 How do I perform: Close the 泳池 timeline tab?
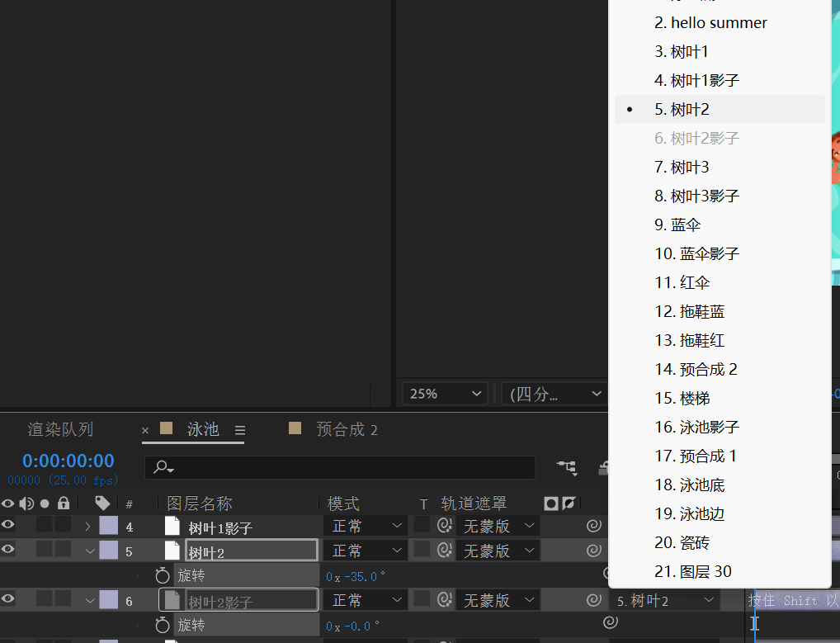point(144,430)
